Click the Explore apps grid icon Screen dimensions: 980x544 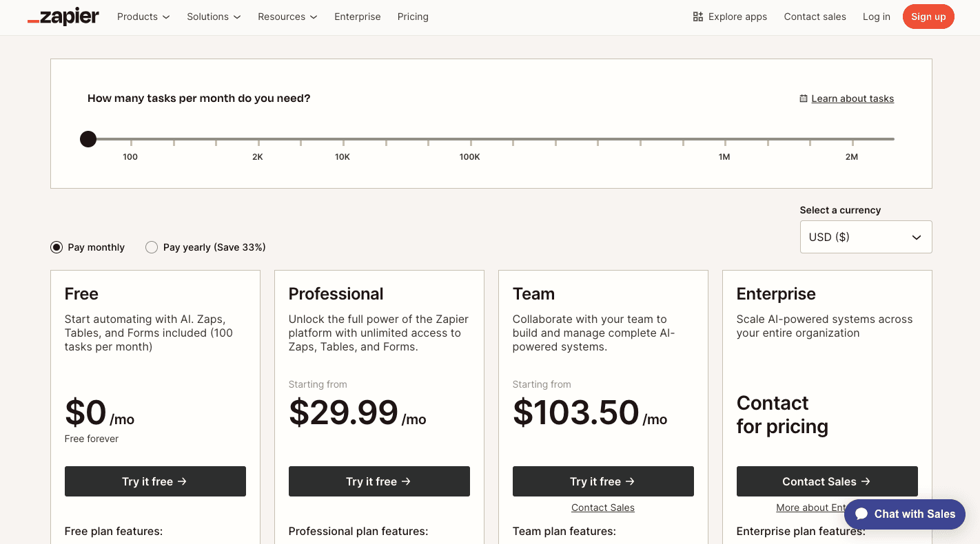pos(698,16)
